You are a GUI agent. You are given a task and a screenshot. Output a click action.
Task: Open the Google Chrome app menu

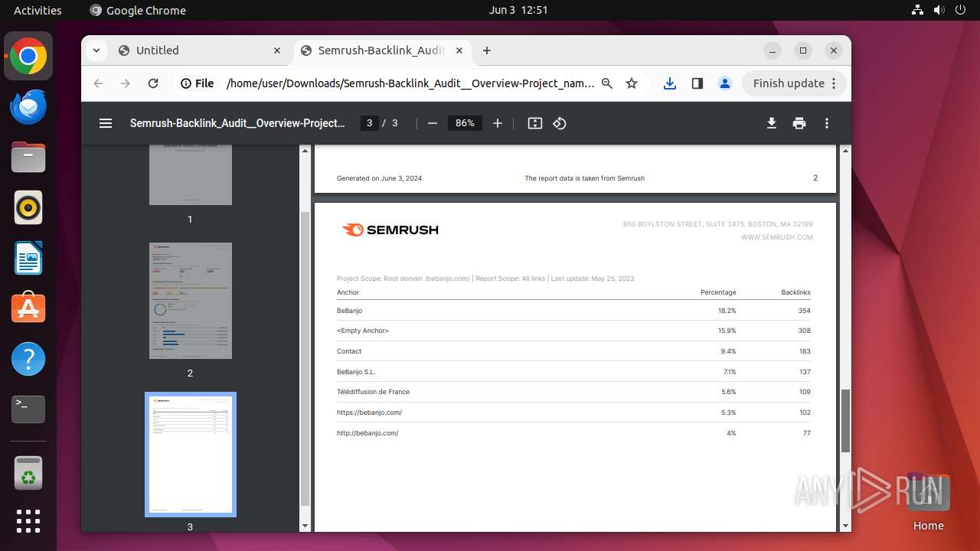tap(138, 10)
